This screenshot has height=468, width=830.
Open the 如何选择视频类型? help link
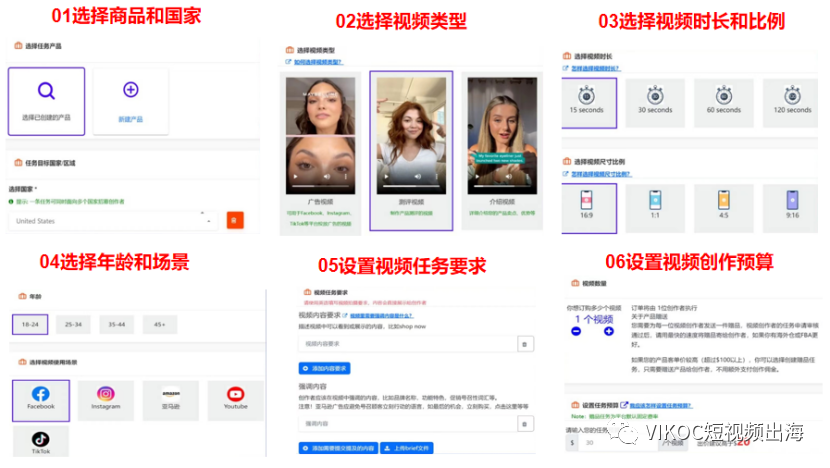coord(318,62)
